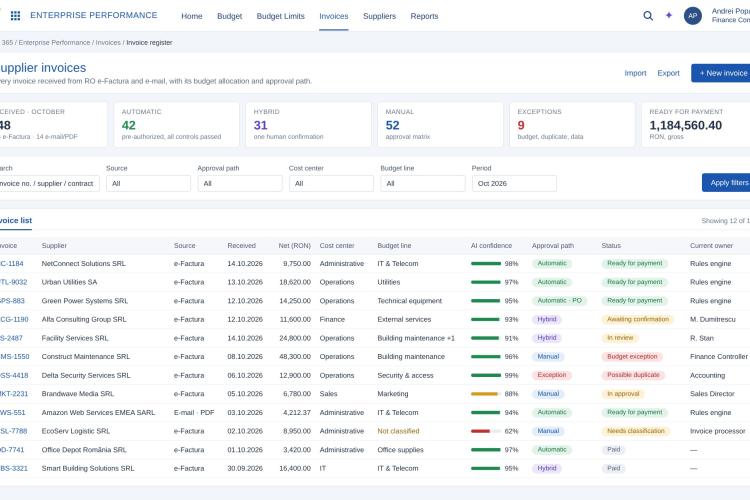
Task: Sort by Net (RON) column header
Action: point(295,245)
